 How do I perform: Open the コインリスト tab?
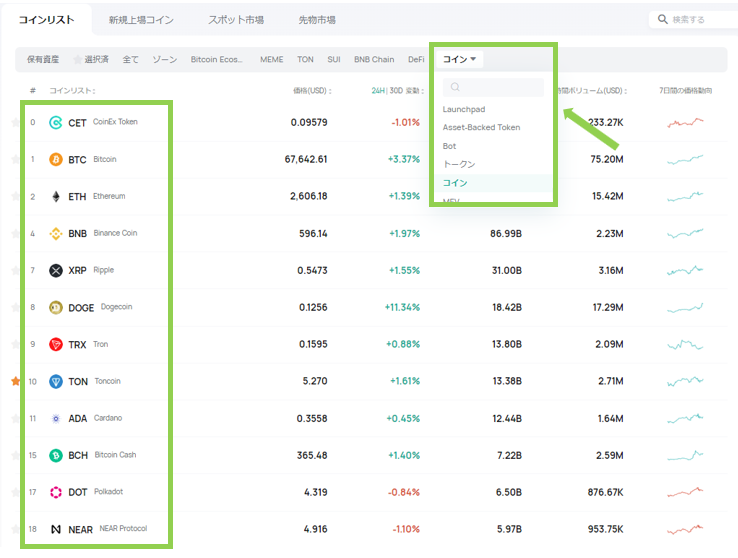coord(46,20)
